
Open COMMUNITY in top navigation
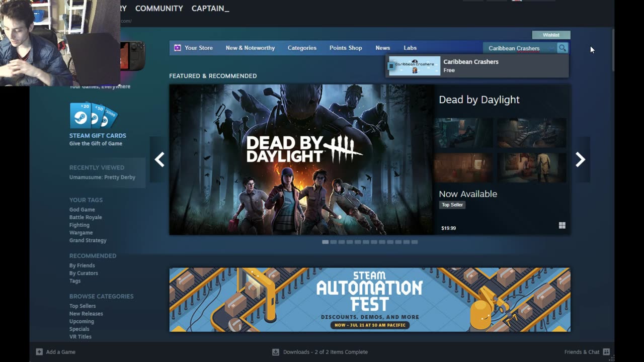159,9
